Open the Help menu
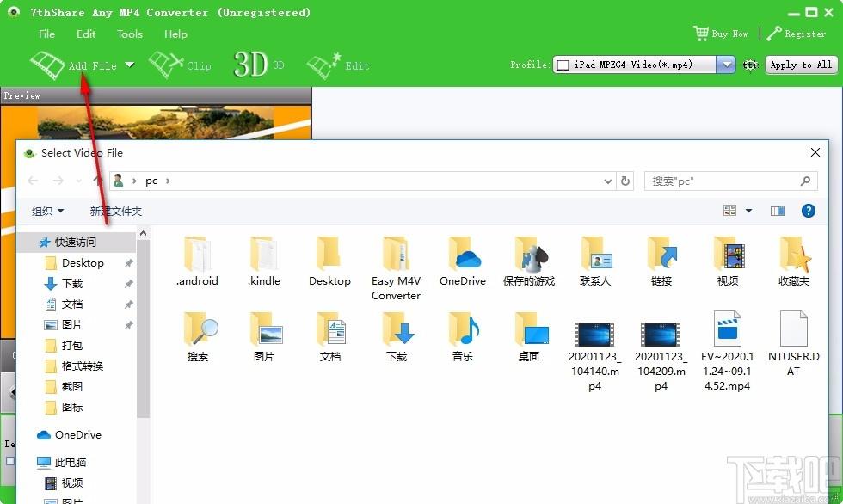The width and height of the screenshot is (843, 504). point(175,34)
